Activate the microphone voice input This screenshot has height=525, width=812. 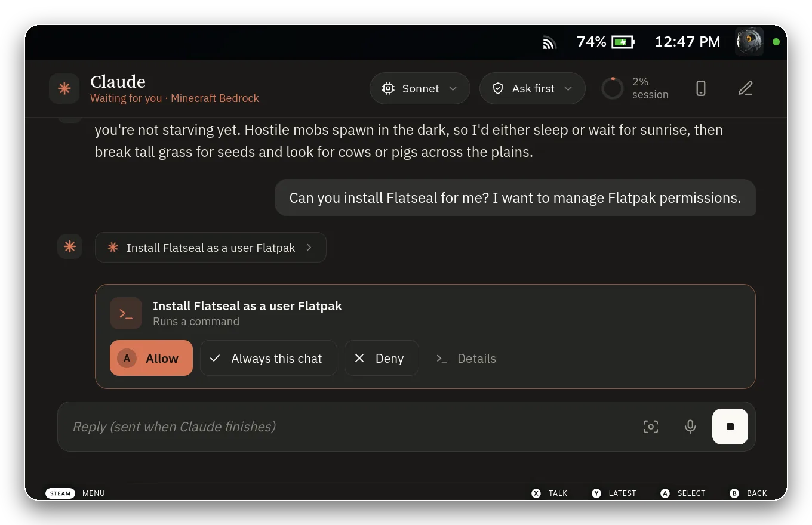click(x=690, y=427)
